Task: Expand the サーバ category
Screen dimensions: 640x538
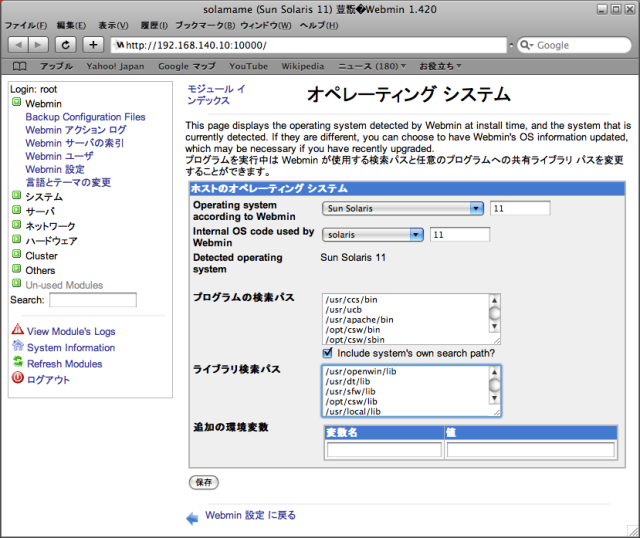Action: [x=16, y=210]
